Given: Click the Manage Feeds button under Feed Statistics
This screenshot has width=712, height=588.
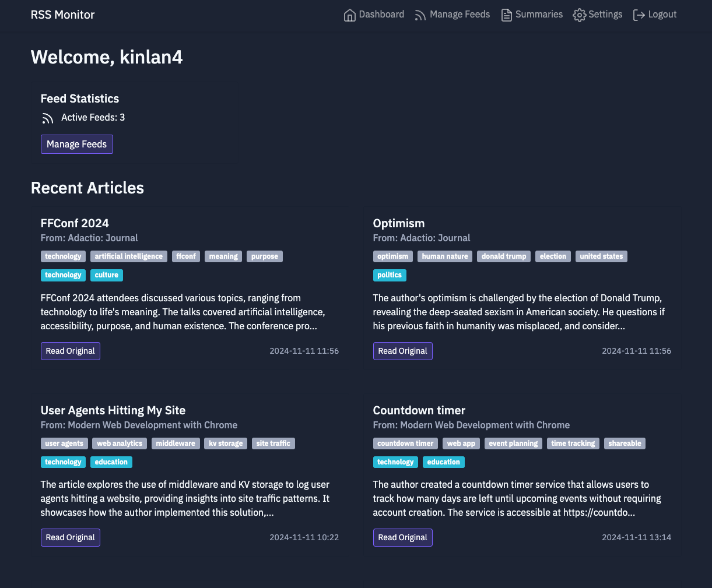Looking at the screenshot, I should point(77,144).
